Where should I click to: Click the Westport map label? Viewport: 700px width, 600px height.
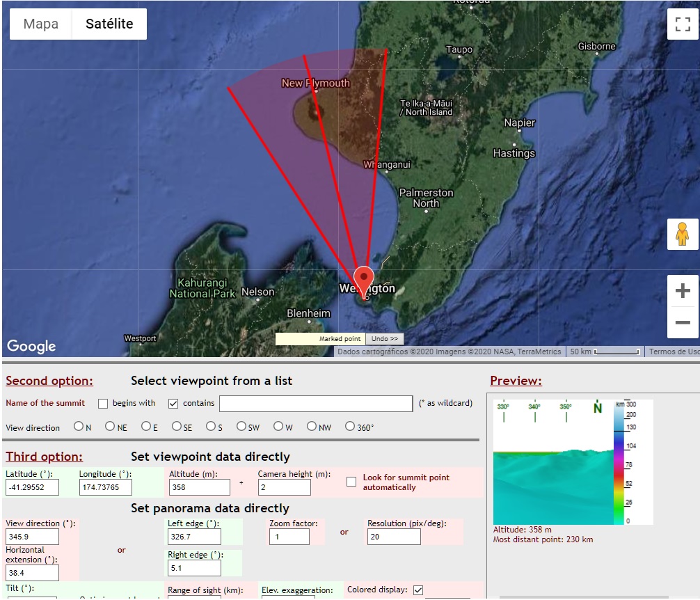[140, 338]
